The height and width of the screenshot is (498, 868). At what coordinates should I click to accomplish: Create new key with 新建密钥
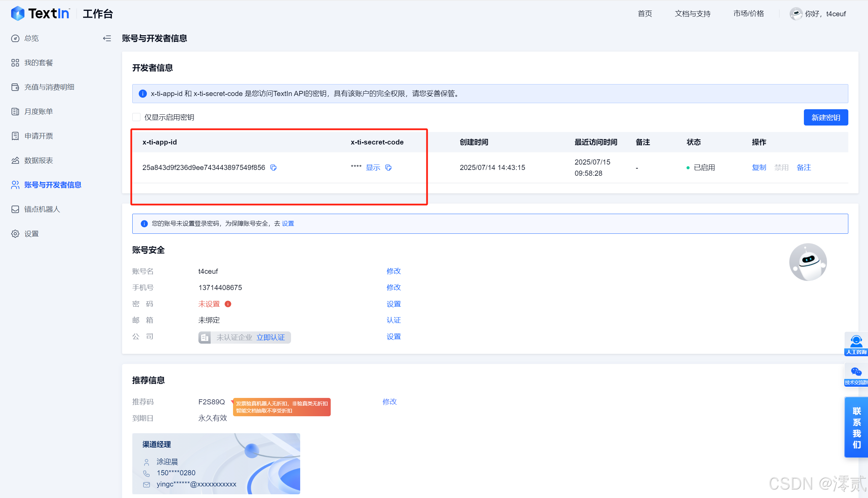click(826, 117)
